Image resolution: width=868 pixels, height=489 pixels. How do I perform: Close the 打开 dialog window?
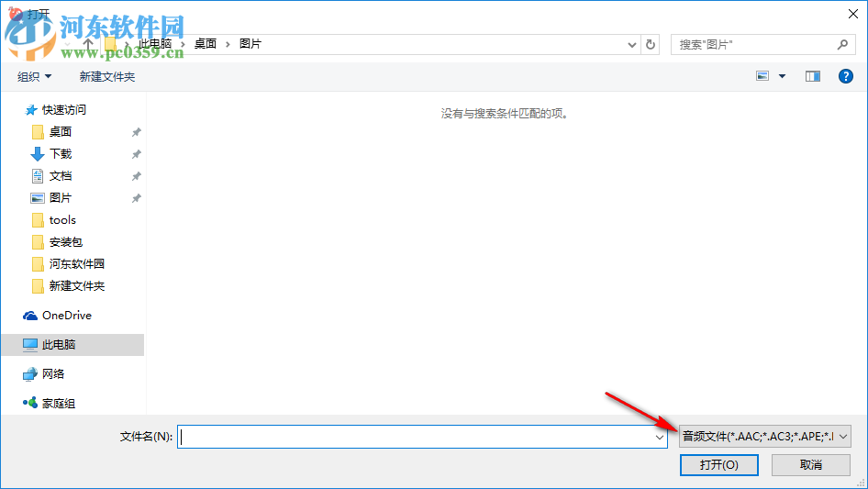click(853, 14)
